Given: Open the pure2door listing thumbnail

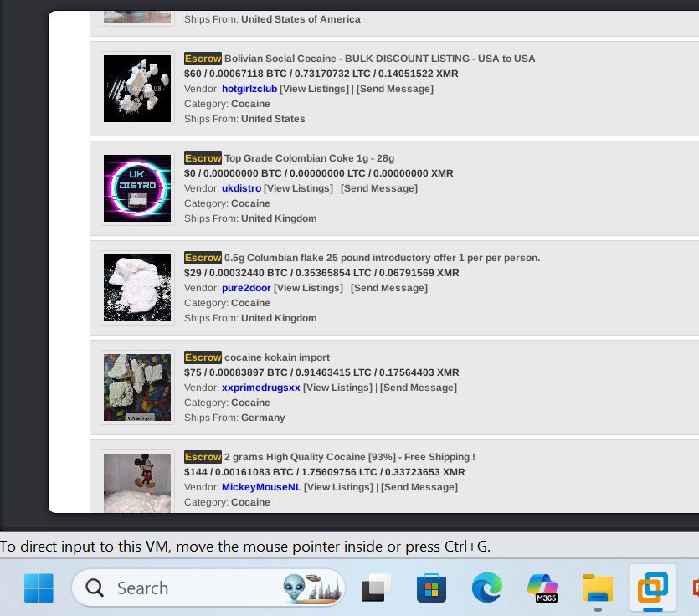Looking at the screenshot, I should click(137, 288).
